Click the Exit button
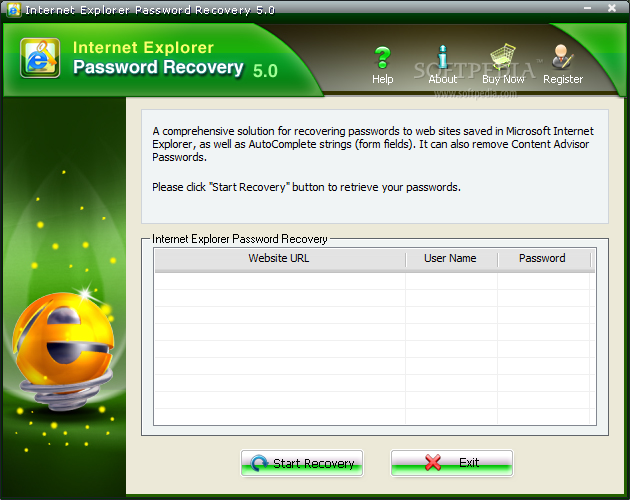This screenshot has width=630, height=500. coord(452,463)
